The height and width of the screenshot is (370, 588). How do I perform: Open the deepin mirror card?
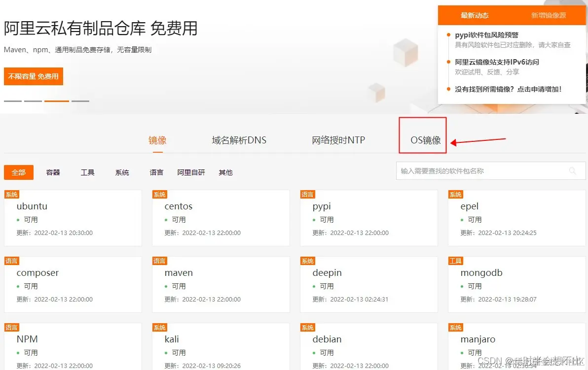pos(369,285)
